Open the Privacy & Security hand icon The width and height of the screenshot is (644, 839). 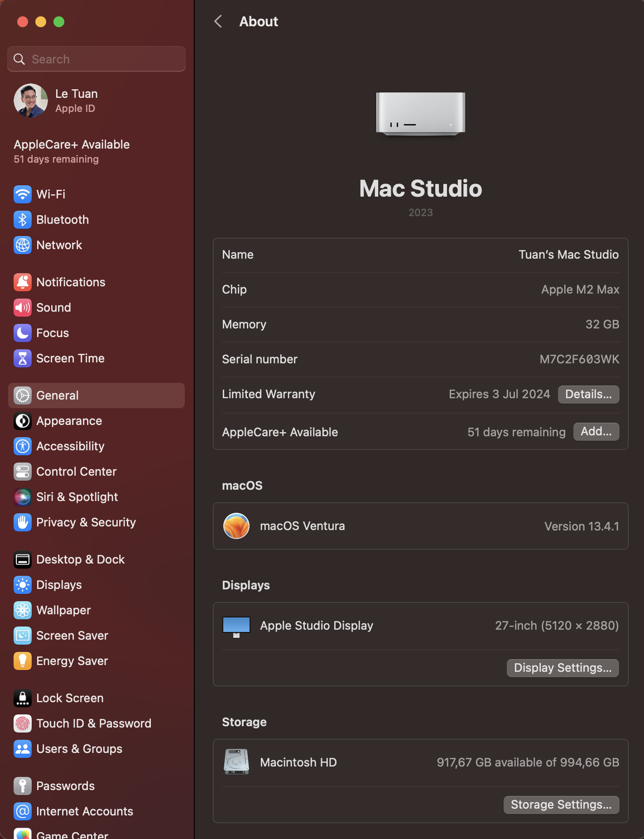click(23, 522)
